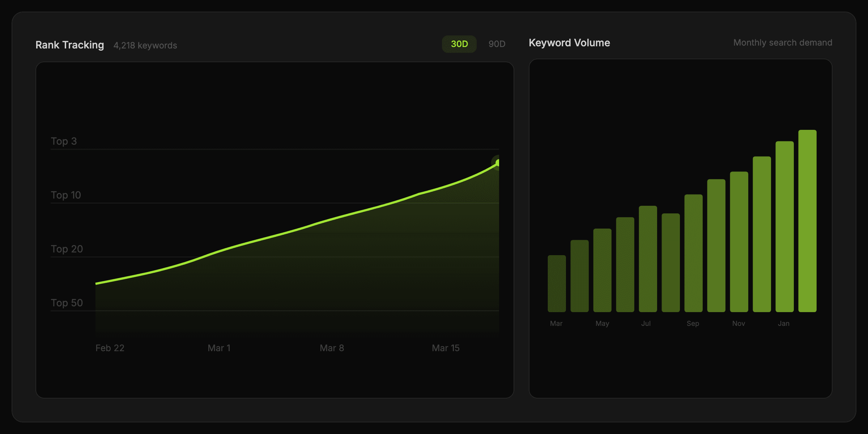Click the Mar 15 date label
Viewport: 868px width, 434px height.
pos(446,348)
